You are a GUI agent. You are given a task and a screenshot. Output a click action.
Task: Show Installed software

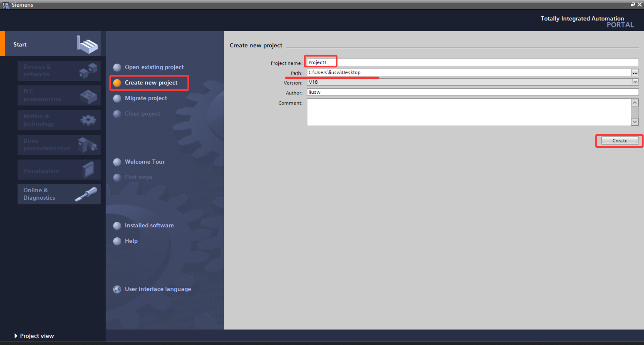point(149,225)
